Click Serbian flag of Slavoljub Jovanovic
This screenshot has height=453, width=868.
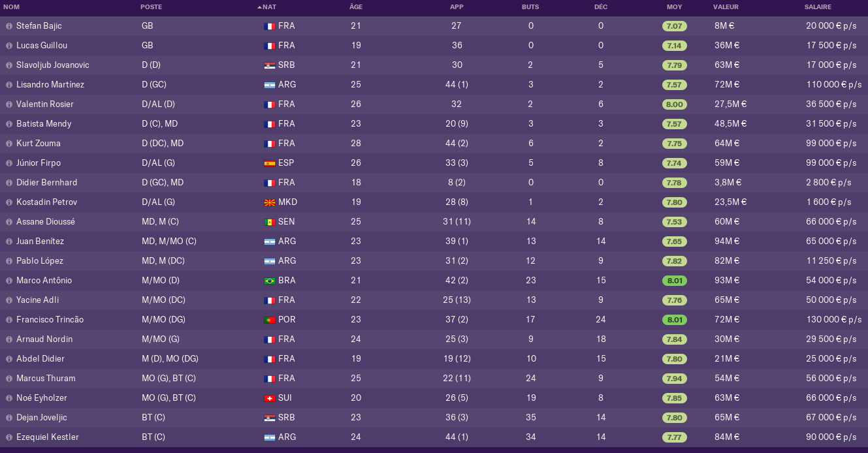point(269,65)
